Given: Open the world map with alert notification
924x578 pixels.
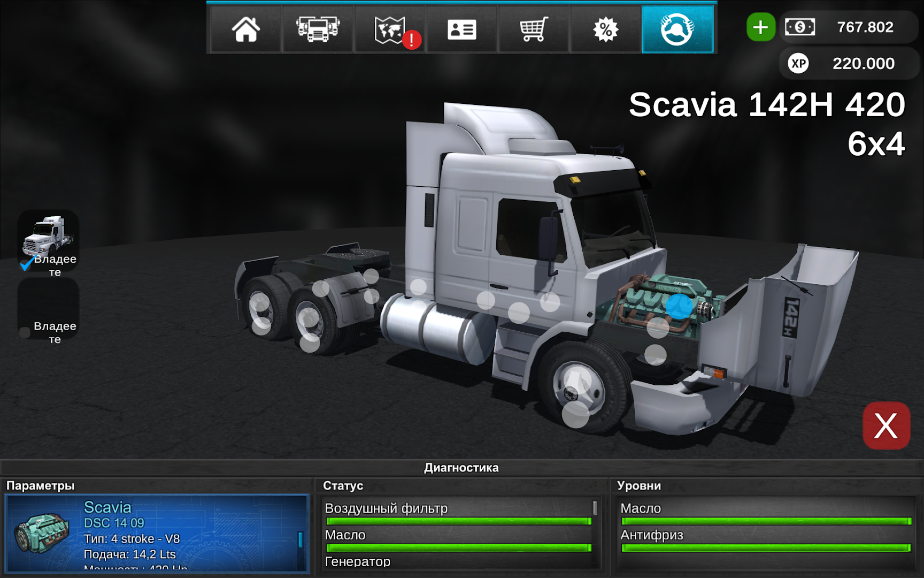Looking at the screenshot, I should pyautogui.click(x=390, y=31).
